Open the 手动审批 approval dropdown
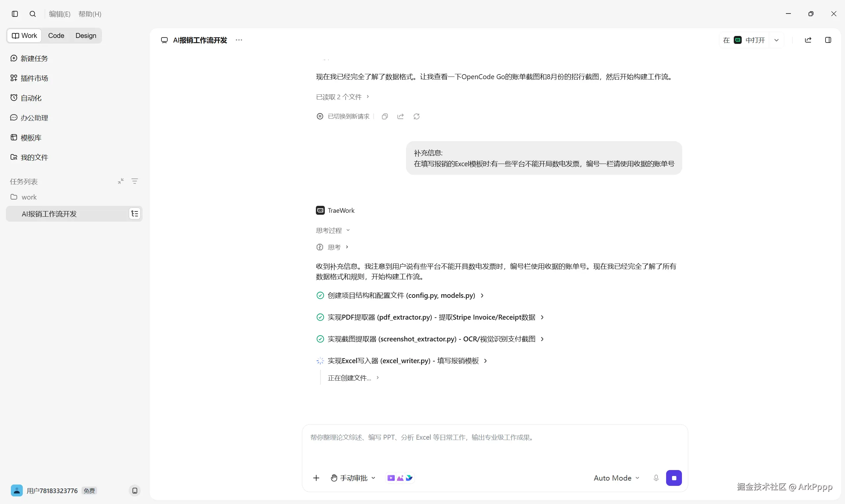This screenshot has width=845, height=504. [x=353, y=478]
